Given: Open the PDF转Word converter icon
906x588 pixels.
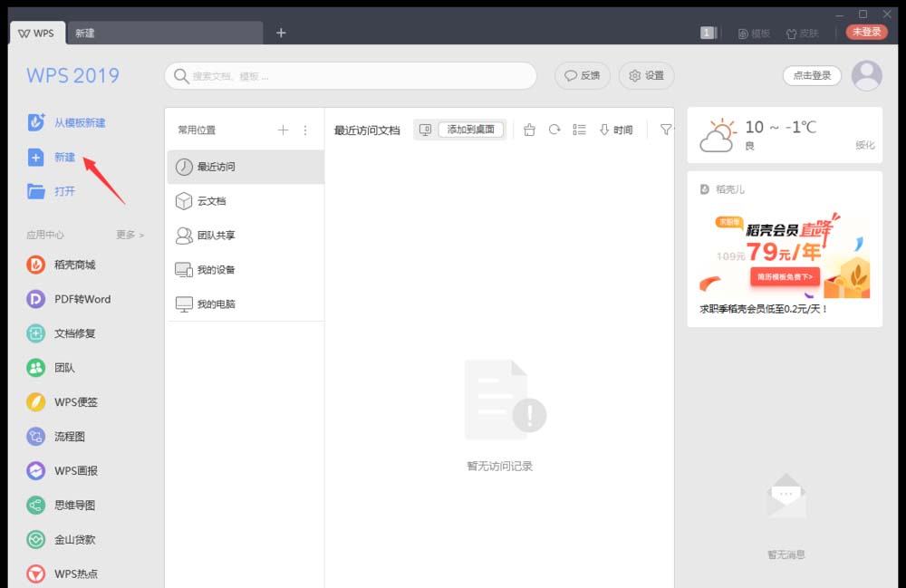Looking at the screenshot, I should click(36, 299).
